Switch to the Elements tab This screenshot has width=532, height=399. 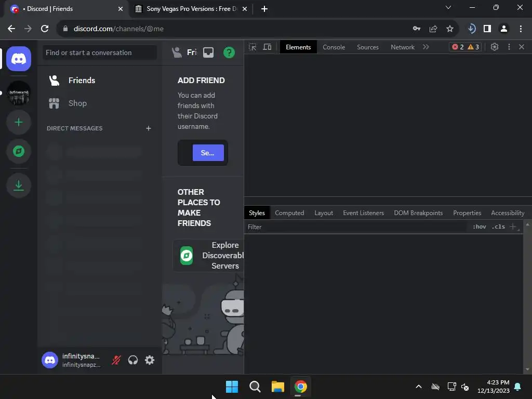(298, 47)
